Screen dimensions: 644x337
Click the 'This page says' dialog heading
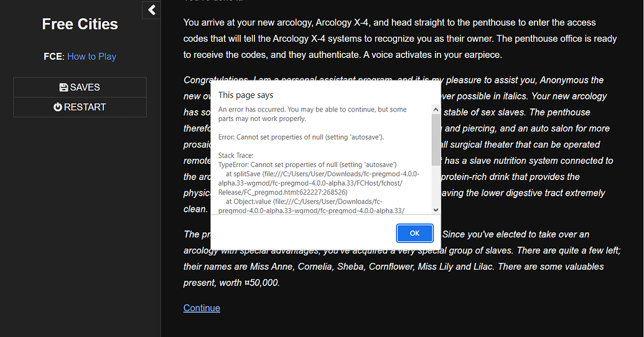(x=246, y=95)
